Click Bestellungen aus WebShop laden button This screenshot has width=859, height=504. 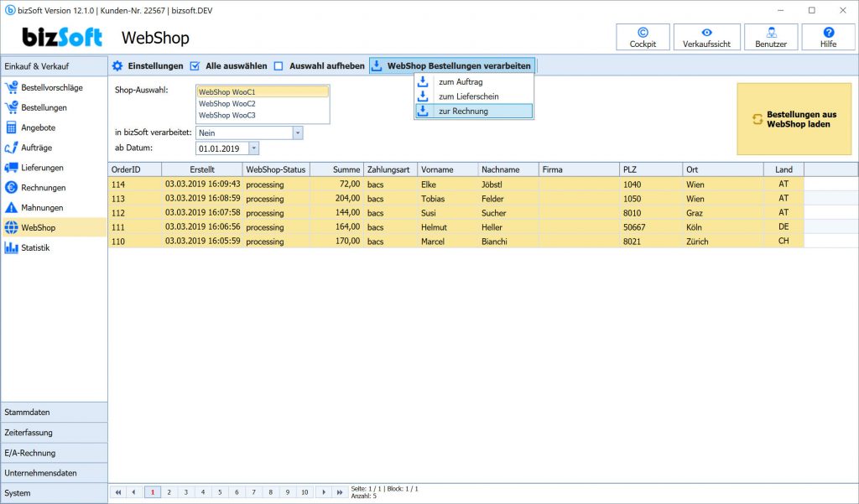[794, 119]
